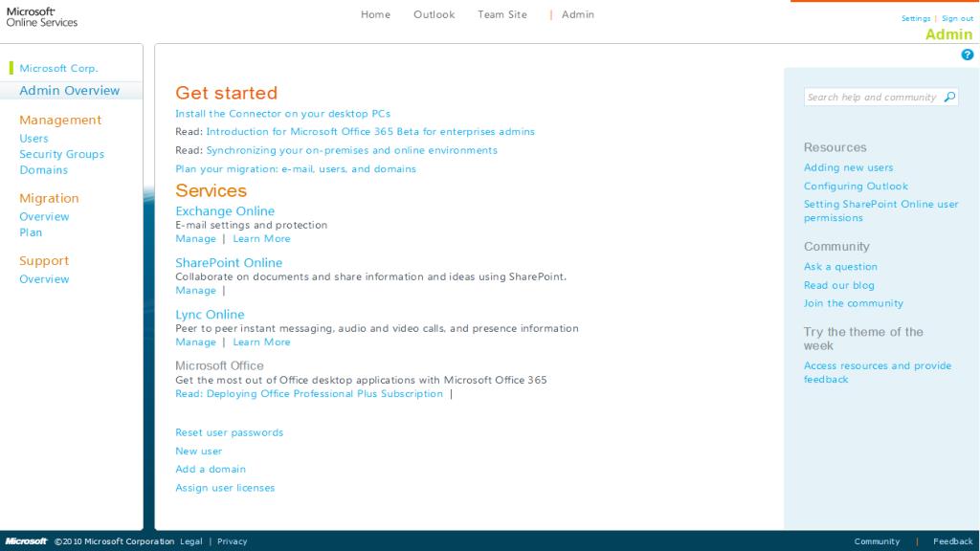Click Community in footer
This screenshot has width=980, height=551.
point(877,541)
